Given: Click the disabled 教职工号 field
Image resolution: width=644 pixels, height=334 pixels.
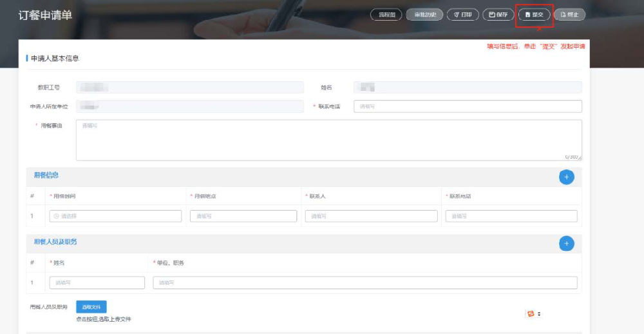Looking at the screenshot, I should (189, 87).
